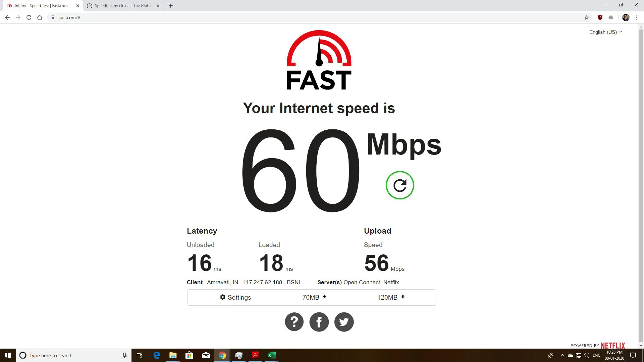Open the Chrome profile avatar
Image resolution: width=644 pixels, height=362 pixels.
tap(626, 17)
